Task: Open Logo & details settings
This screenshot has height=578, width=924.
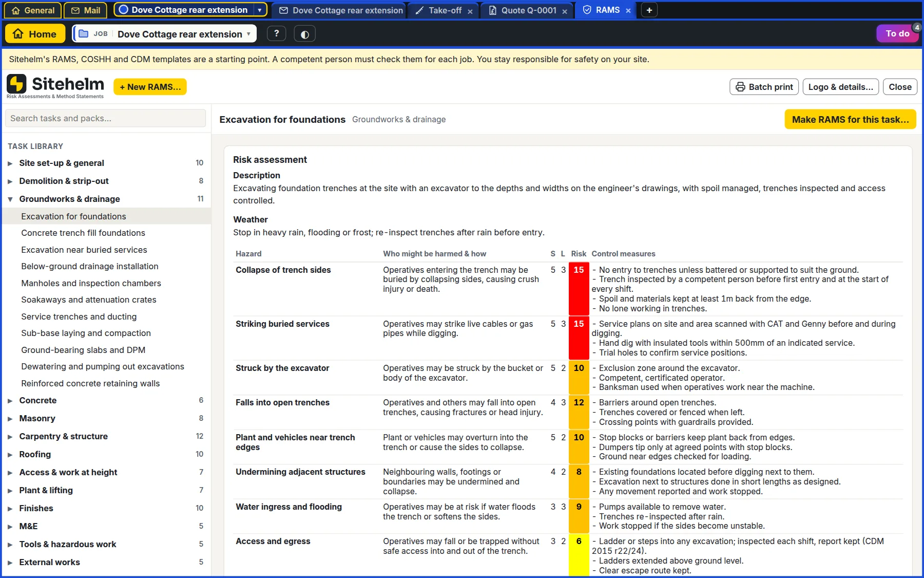Action: (841, 87)
